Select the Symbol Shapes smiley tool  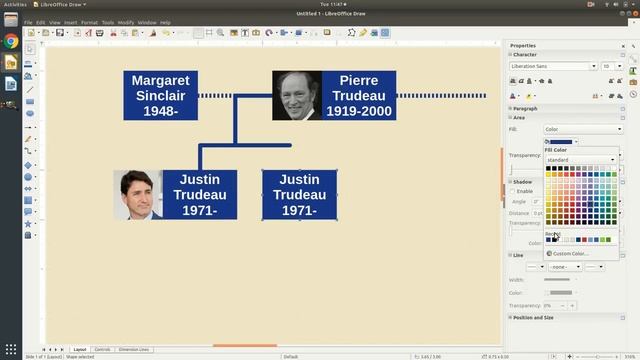[28, 177]
